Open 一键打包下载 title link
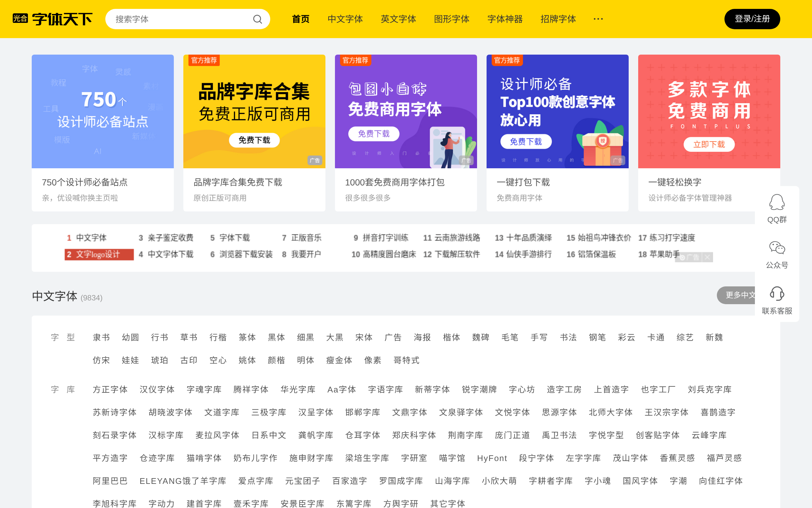This screenshot has height=508, width=812. tap(523, 182)
